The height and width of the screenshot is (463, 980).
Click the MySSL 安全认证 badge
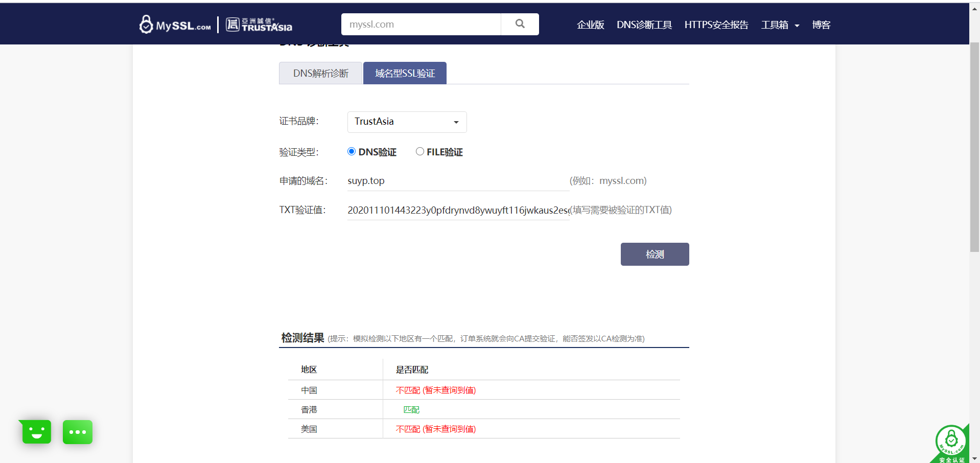coord(950,442)
